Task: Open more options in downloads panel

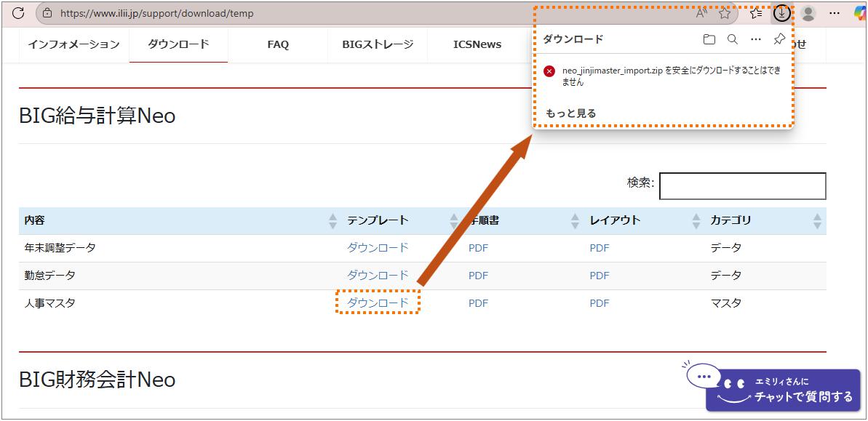Action: pyautogui.click(x=756, y=39)
